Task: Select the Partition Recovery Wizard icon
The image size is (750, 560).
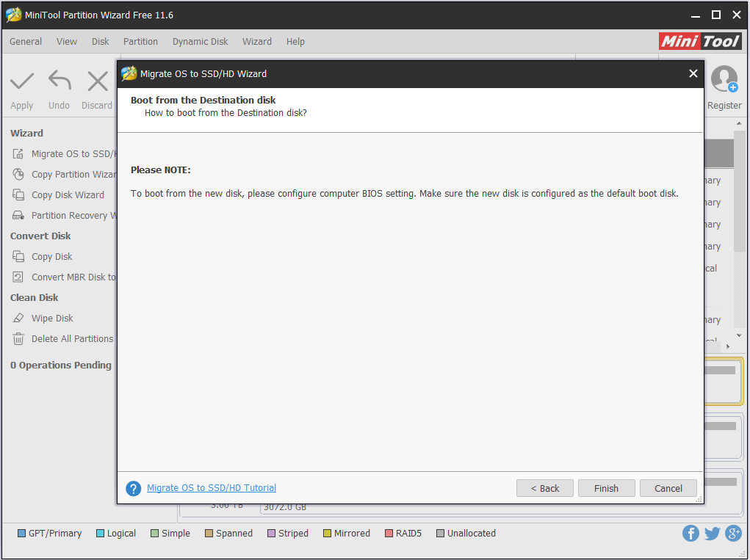Action: pyautogui.click(x=16, y=215)
